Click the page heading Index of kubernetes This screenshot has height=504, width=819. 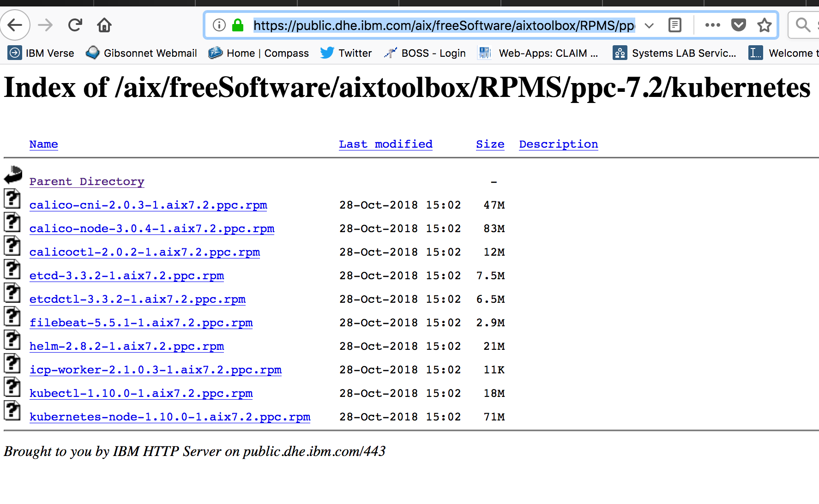tap(407, 88)
